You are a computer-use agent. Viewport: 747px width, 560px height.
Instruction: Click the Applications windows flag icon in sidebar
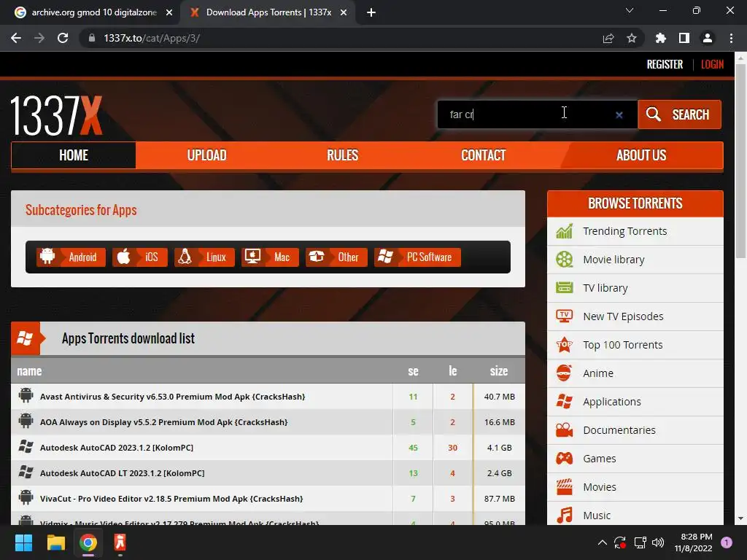coord(564,402)
